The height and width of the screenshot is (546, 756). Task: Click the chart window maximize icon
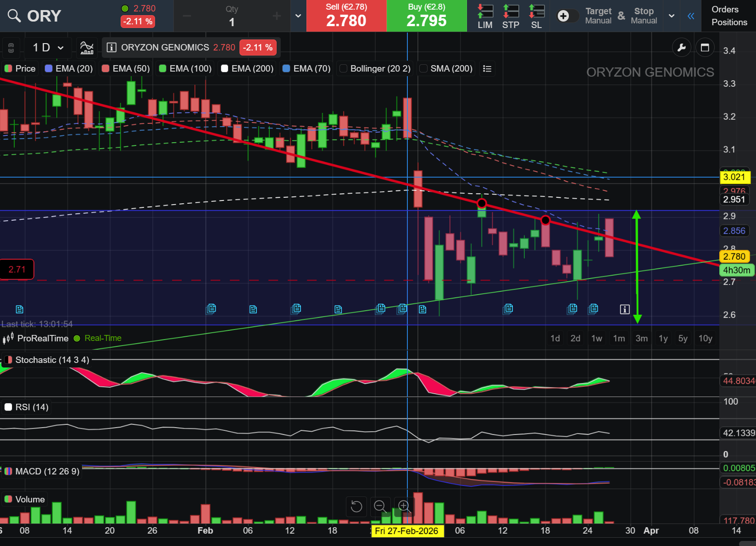705,48
